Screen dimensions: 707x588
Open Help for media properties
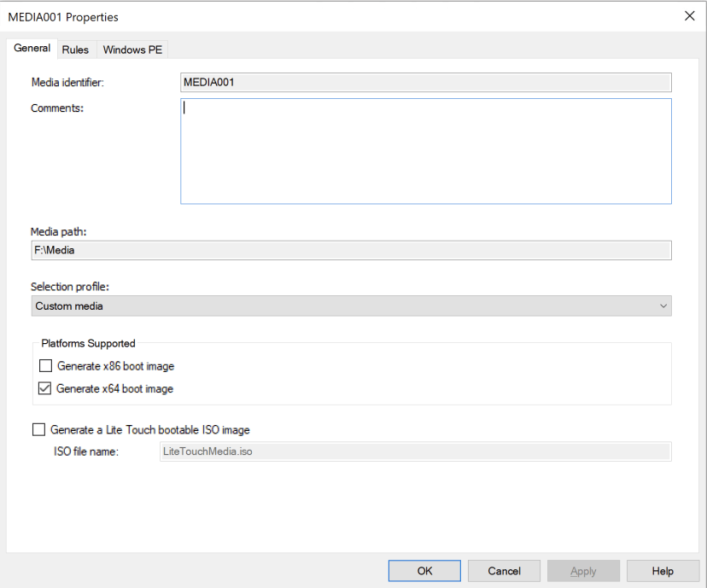point(663,570)
